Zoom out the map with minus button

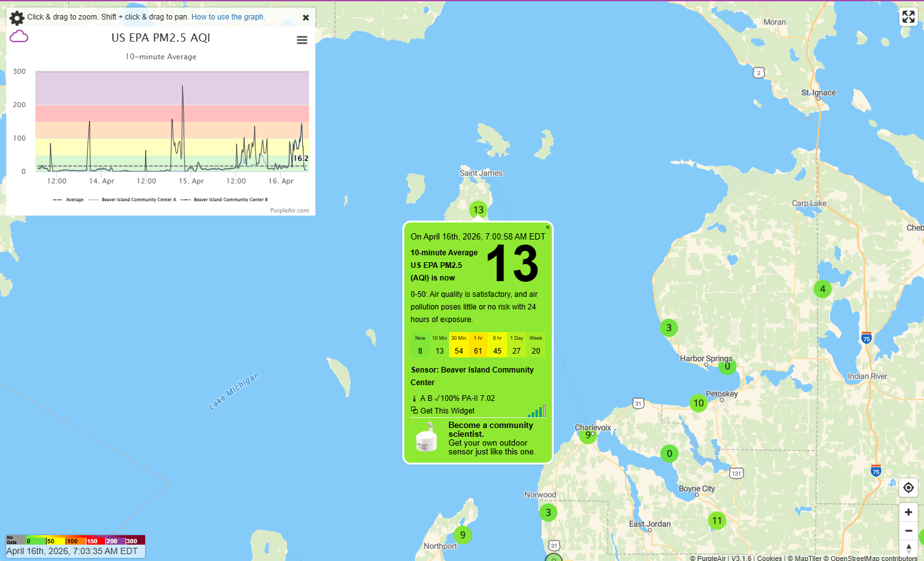coord(908,531)
